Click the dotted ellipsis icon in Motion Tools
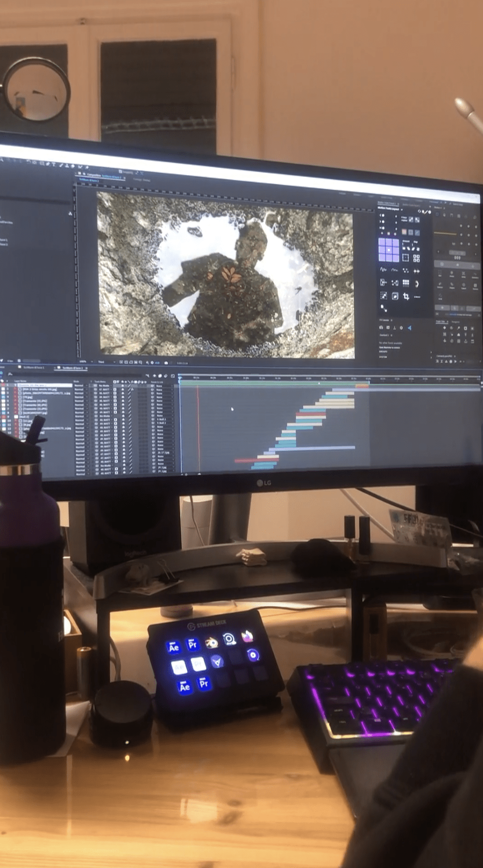 (417, 297)
